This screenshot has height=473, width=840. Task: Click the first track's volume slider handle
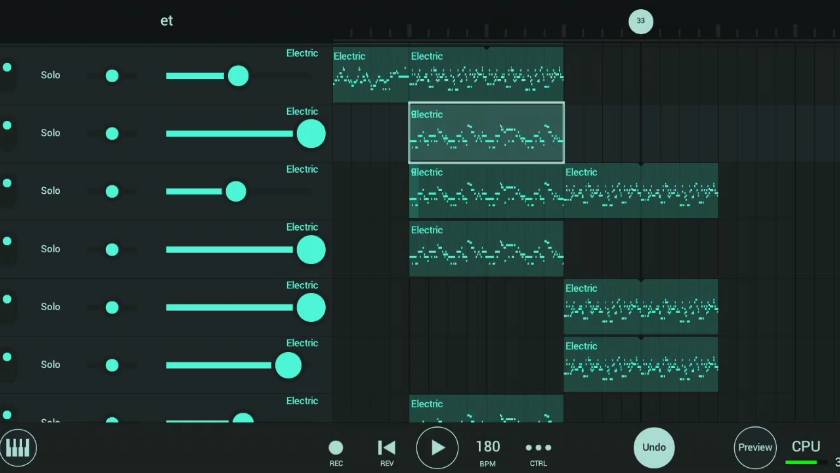238,76
